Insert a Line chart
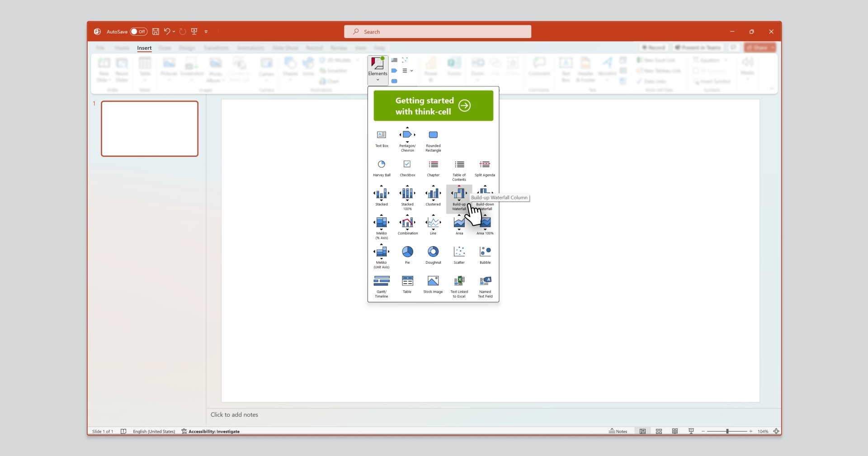The image size is (868, 456). pos(433,225)
